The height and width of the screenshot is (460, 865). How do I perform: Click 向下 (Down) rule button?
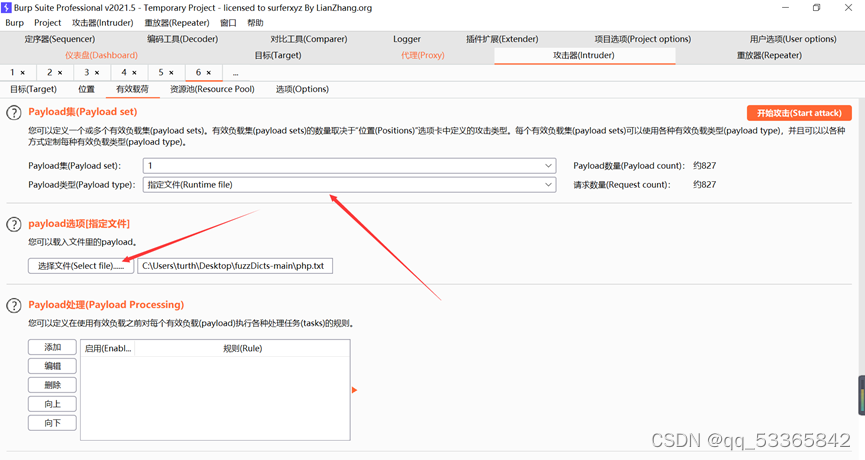tap(52, 423)
